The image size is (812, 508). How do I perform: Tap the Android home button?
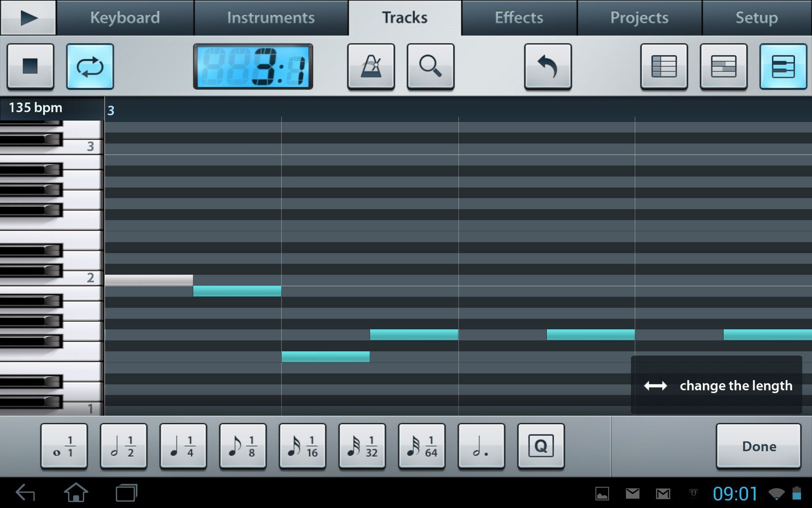pyautogui.click(x=76, y=493)
